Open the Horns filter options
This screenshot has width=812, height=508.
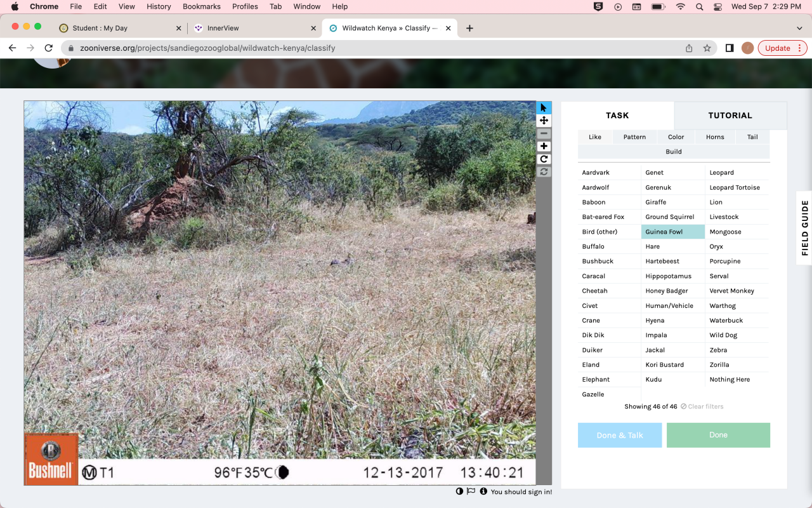point(715,137)
